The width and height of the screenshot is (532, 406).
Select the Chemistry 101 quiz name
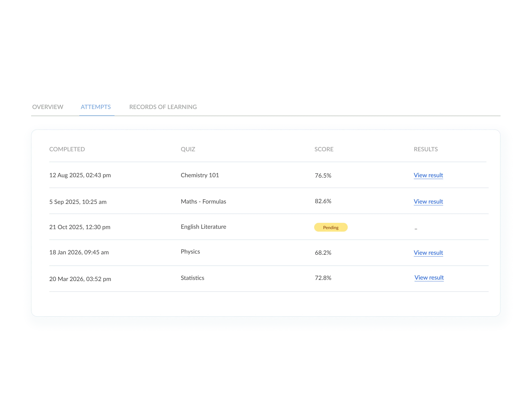pos(200,175)
